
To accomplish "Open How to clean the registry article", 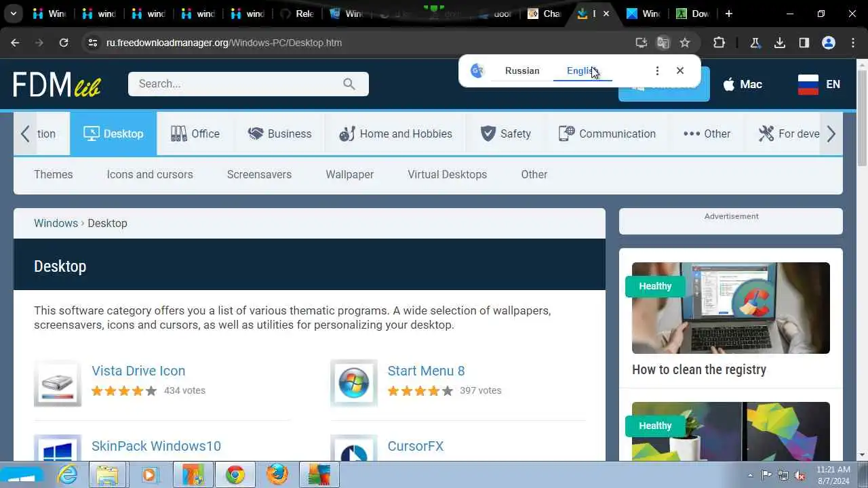I will click(x=699, y=369).
